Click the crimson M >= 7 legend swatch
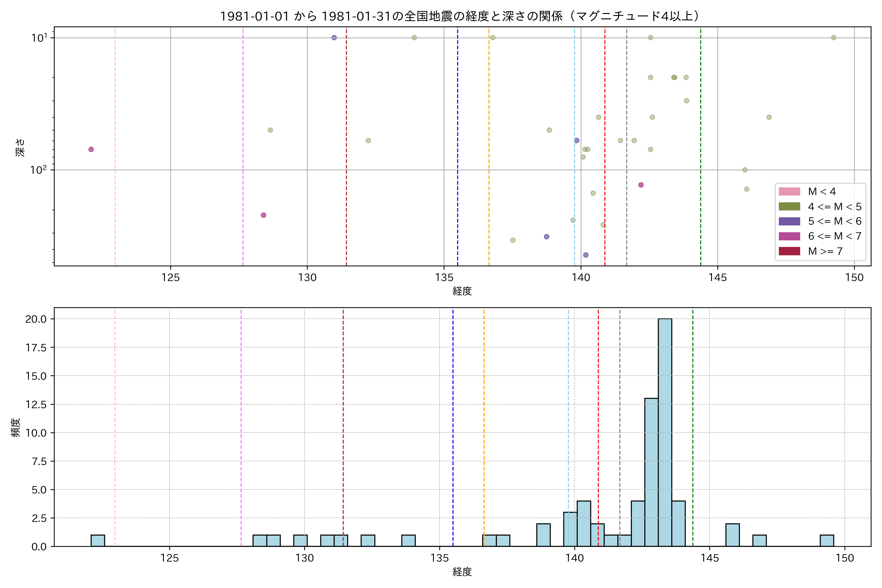882x588 pixels. (x=789, y=251)
